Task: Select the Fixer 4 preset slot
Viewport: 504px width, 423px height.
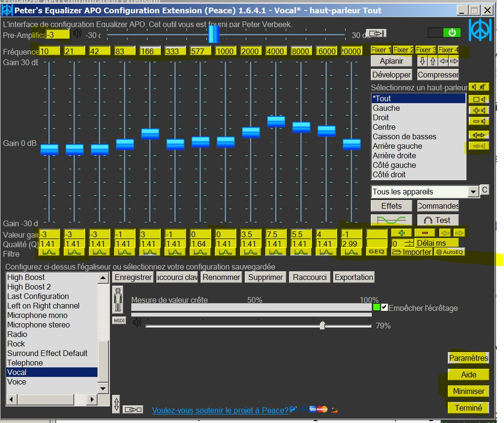Action: (448, 50)
